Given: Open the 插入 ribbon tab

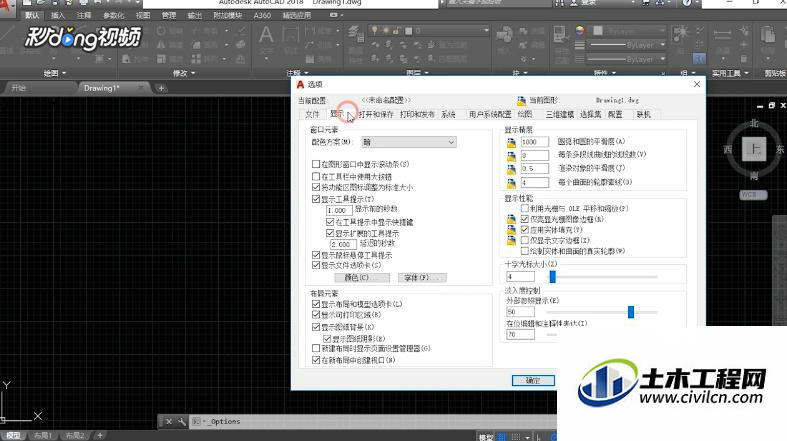Looking at the screenshot, I should [58, 16].
